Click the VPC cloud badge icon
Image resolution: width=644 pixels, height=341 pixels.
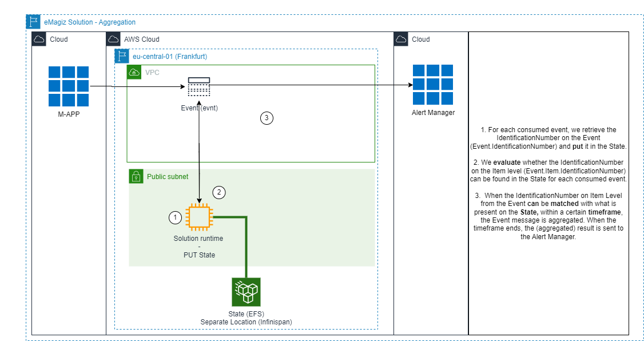click(x=134, y=72)
